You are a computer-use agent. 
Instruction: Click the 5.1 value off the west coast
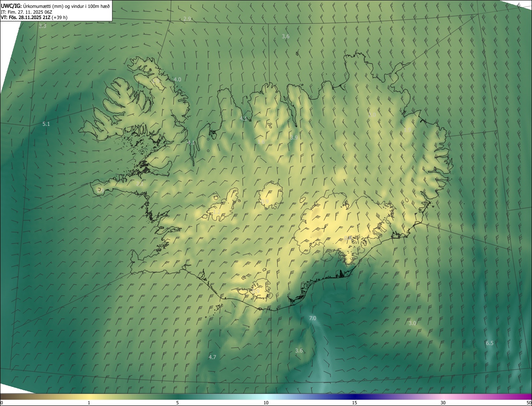coord(46,124)
